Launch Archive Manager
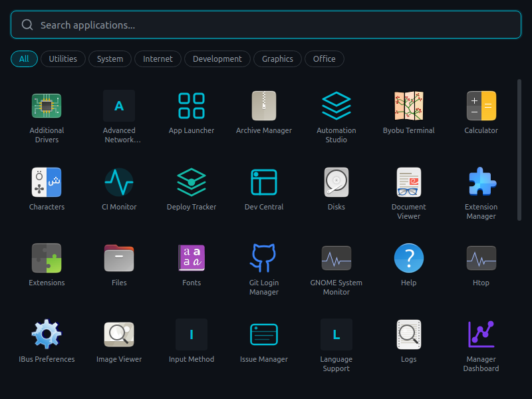532x399 pixels. tap(264, 106)
